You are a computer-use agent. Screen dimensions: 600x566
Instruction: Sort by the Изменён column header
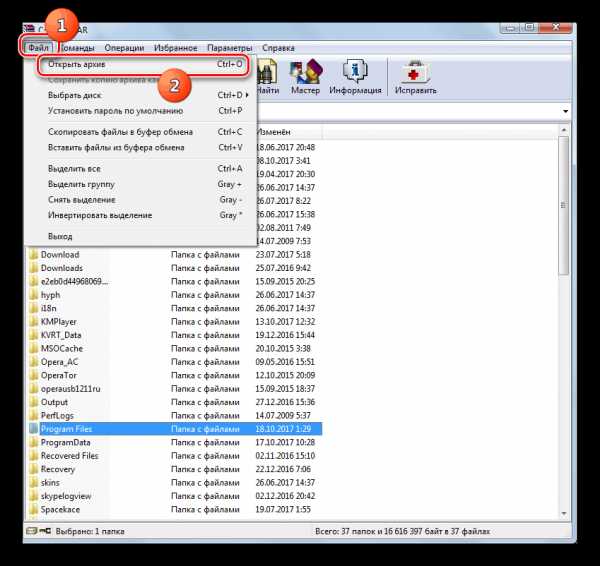tap(288, 132)
